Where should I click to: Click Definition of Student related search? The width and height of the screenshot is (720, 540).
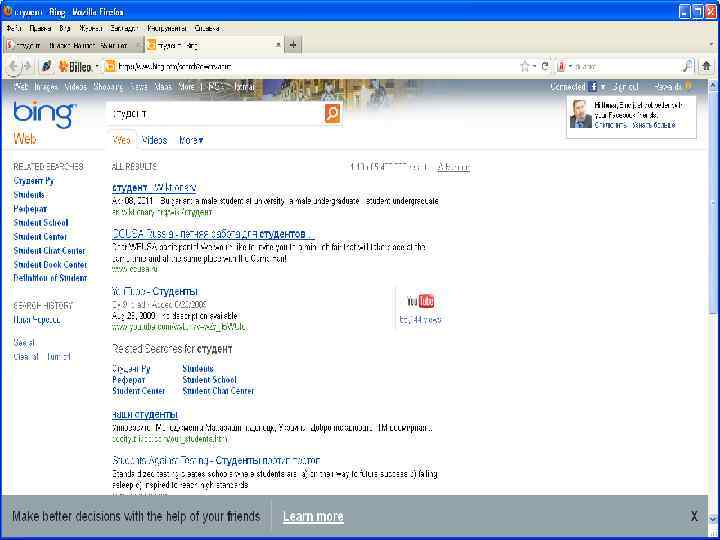coord(50,278)
